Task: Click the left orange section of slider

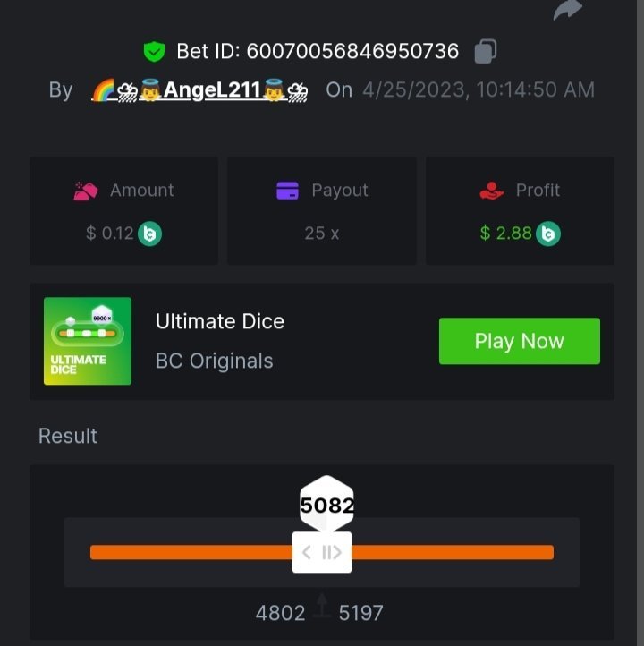Action: tap(191, 552)
